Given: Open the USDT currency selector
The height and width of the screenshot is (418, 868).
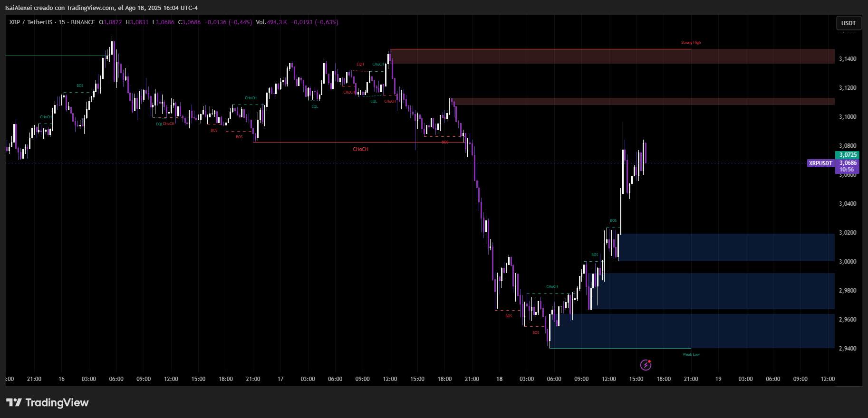Looking at the screenshot, I should point(848,23).
